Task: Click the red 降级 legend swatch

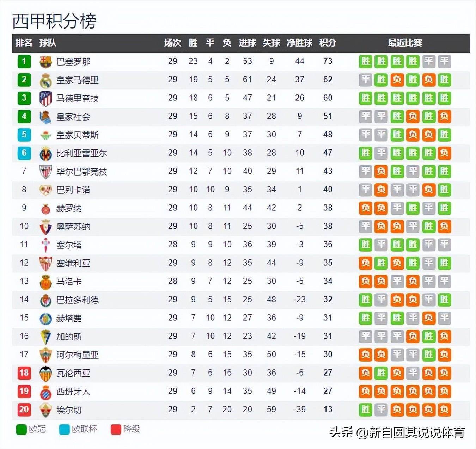Action: coord(116,429)
